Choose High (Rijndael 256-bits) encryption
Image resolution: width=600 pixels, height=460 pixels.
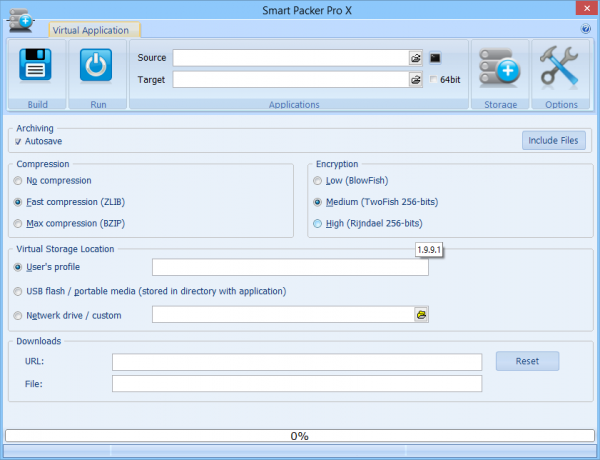[317, 223]
